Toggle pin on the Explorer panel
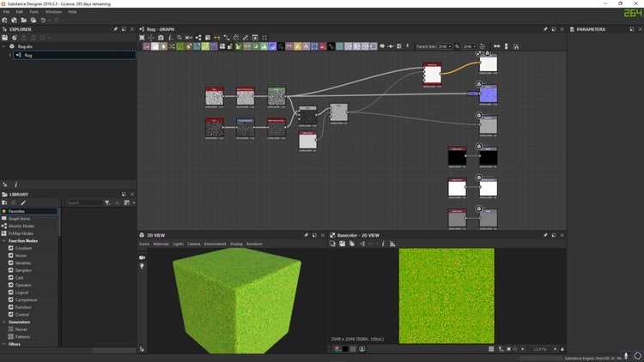The image size is (644, 362). (x=116, y=29)
